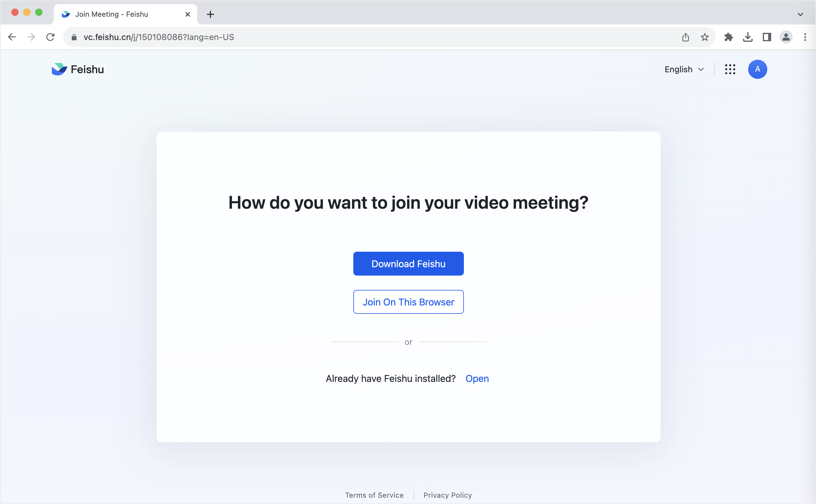This screenshot has width=816, height=504.
Task: Click the avatar circle labeled A
Action: pyautogui.click(x=758, y=69)
